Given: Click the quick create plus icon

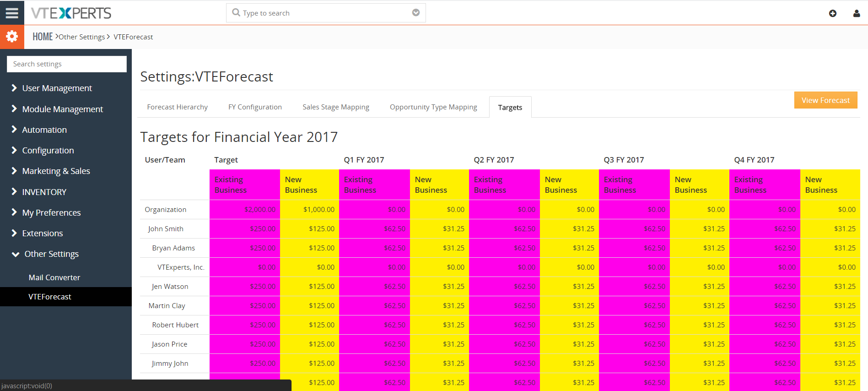Looking at the screenshot, I should [833, 13].
